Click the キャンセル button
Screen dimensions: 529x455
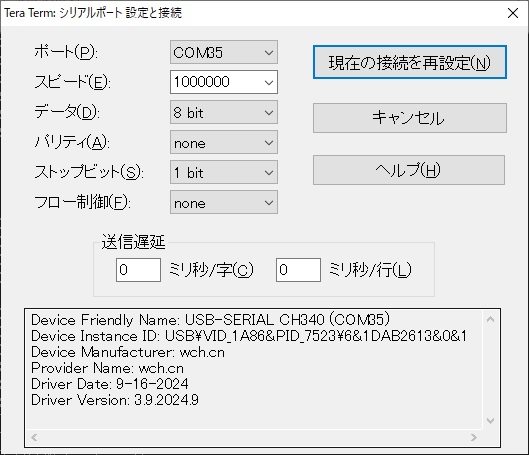(410, 118)
